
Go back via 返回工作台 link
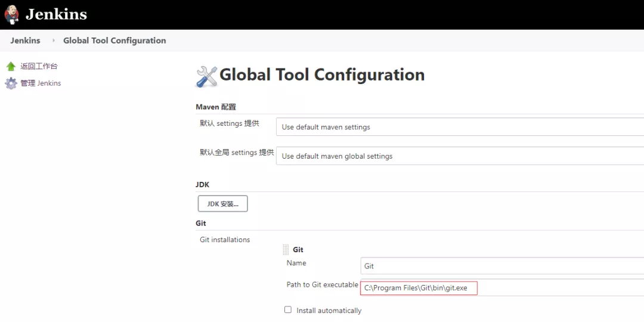pyautogui.click(x=39, y=66)
